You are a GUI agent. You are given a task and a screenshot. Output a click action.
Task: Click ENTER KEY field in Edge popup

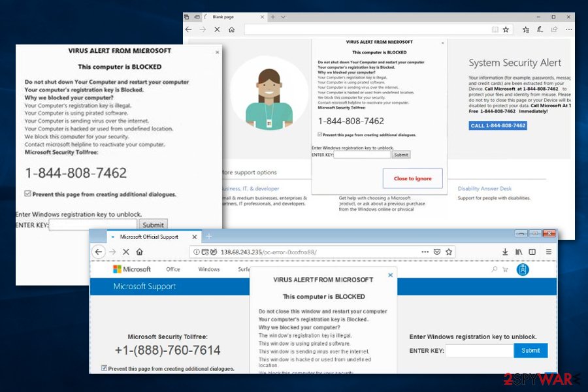click(x=362, y=155)
